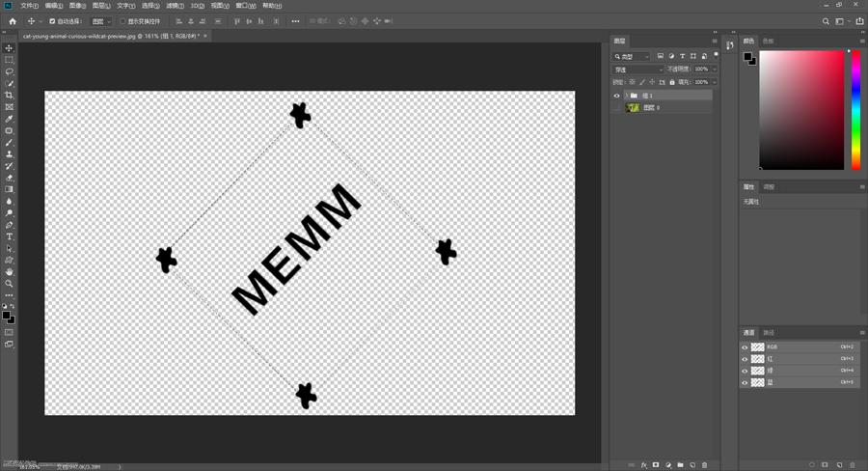Open the 滤镜 menu
Viewport: 868px width, 471px height.
coord(174,5)
